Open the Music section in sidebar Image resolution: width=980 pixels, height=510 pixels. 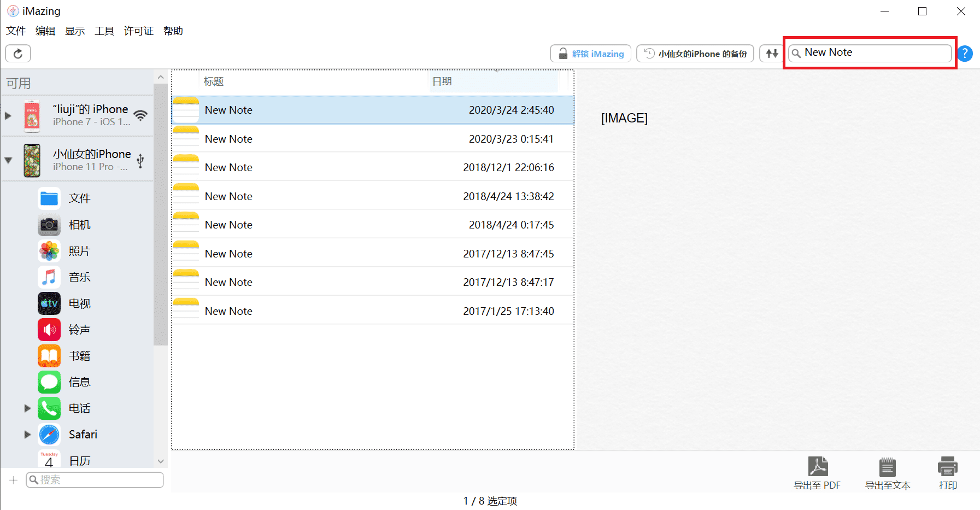tap(49, 277)
